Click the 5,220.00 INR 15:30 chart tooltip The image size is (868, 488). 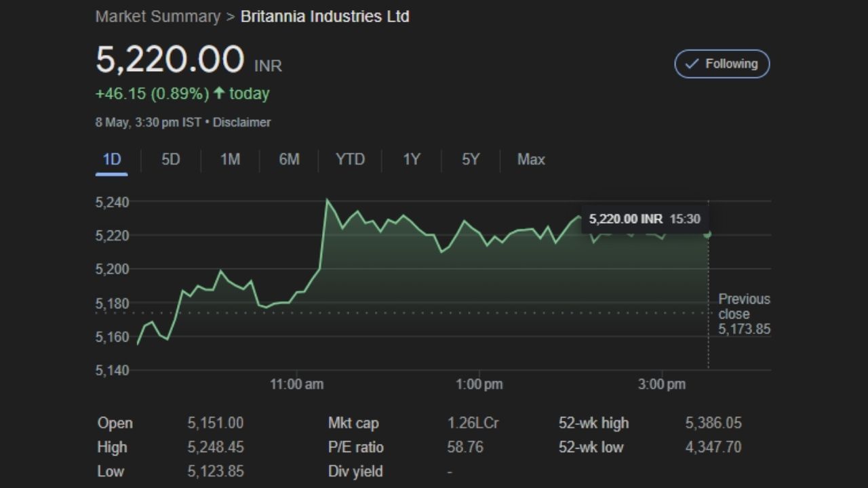pyautogui.click(x=644, y=219)
